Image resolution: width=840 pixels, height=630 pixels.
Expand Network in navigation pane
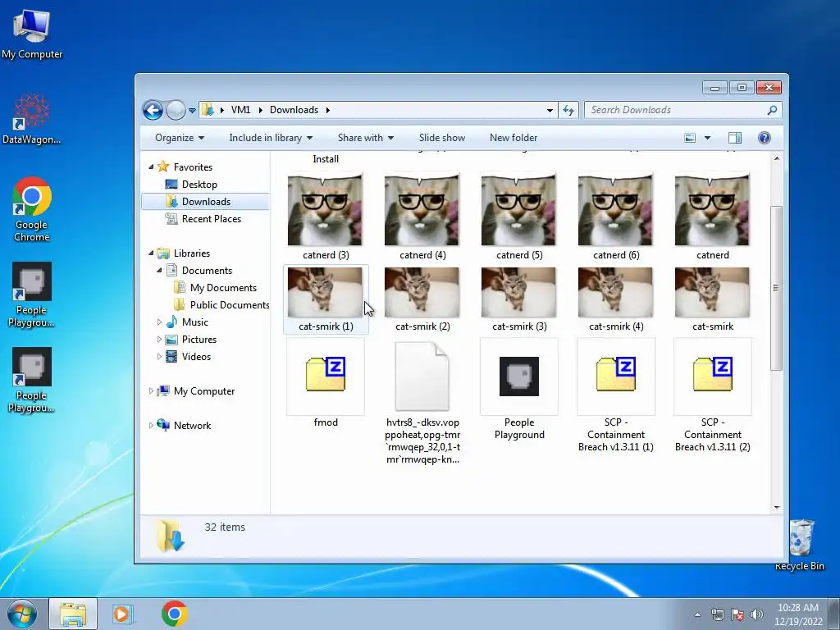pos(151,426)
